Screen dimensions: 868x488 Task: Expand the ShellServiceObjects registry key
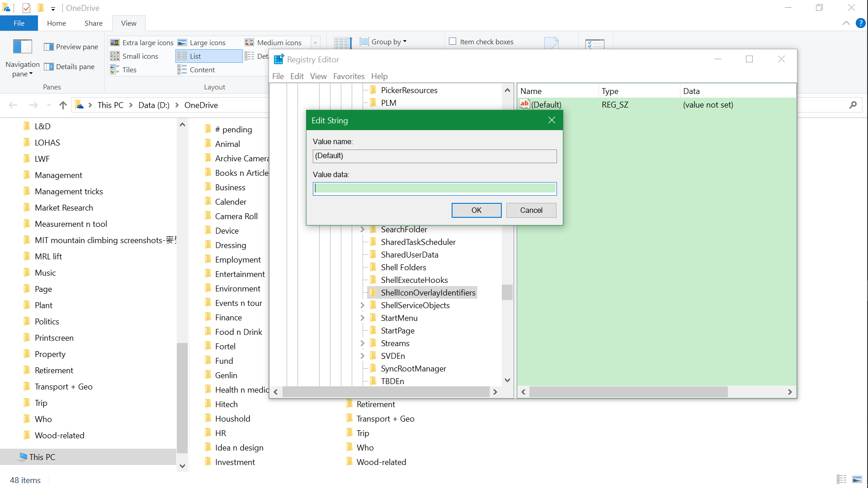coord(362,305)
